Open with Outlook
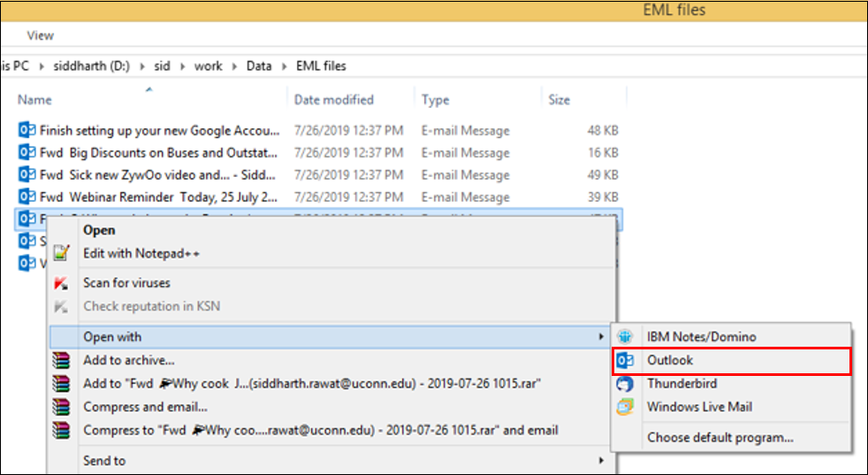Image resolution: width=868 pixels, height=475 pixels. click(731, 360)
